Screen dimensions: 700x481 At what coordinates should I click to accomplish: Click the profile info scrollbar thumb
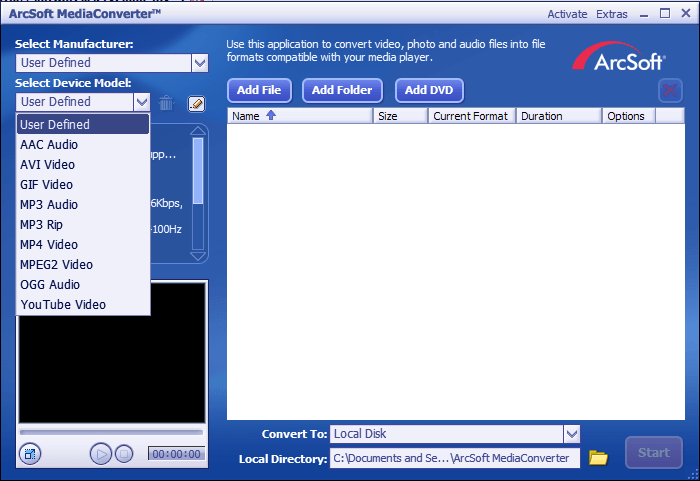[x=198, y=171]
